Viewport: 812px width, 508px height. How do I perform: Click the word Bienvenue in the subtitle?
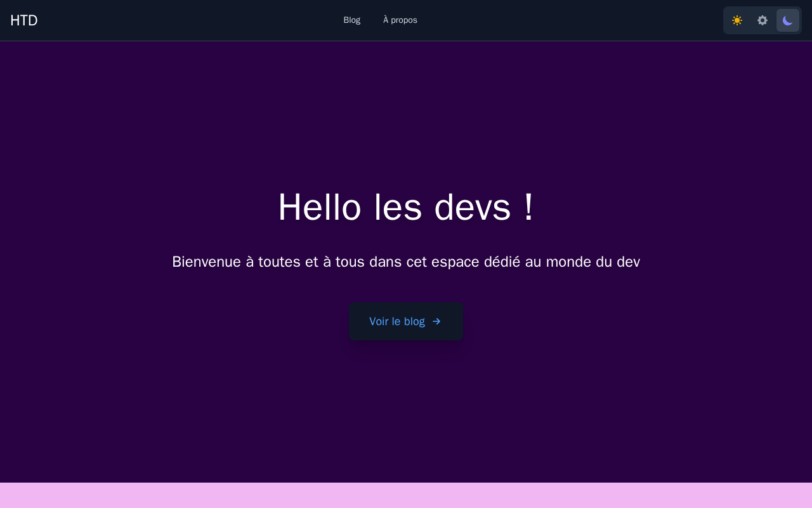click(207, 262)
